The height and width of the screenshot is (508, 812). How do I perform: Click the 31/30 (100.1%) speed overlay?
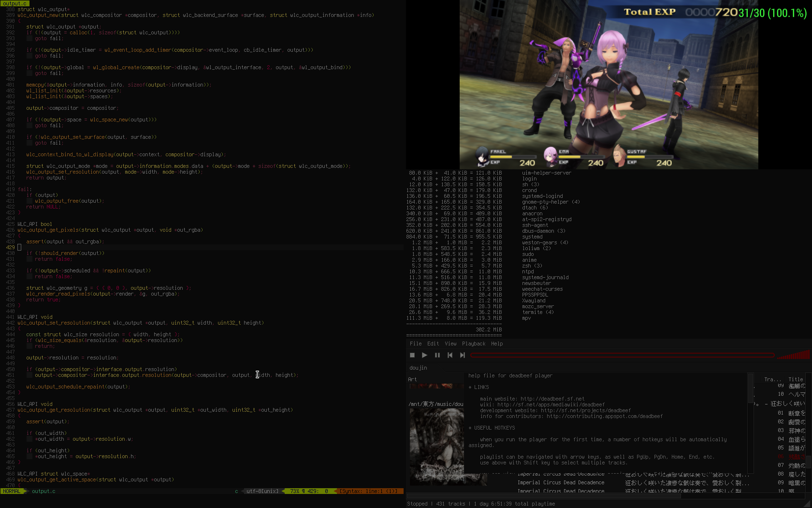click(x=773, y=13)
